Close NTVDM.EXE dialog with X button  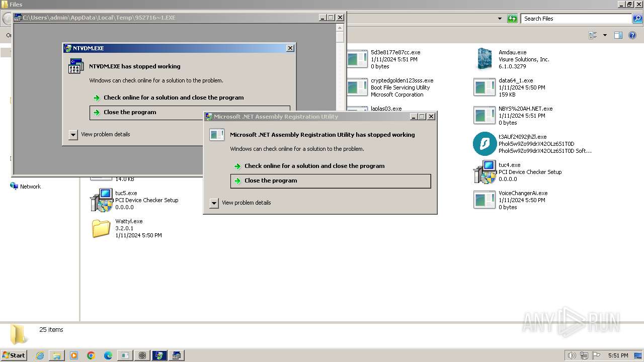pos(290,48)
